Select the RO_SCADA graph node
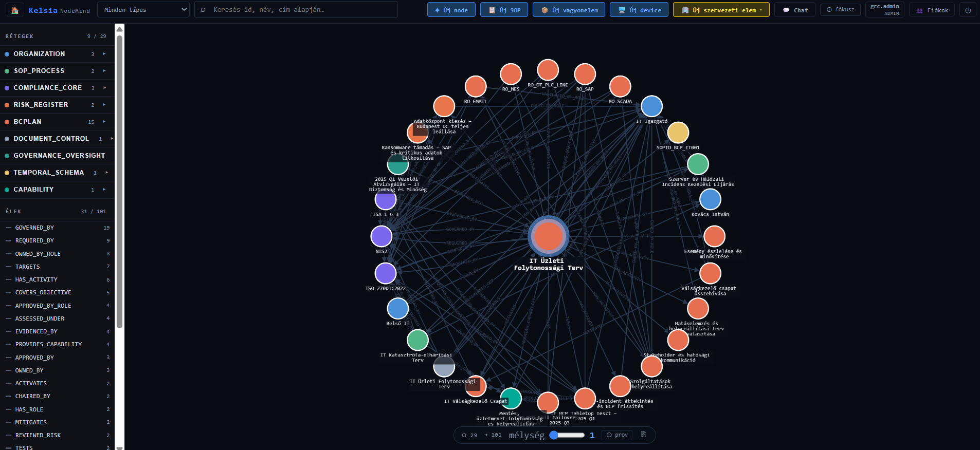980x450 pixels. [x=620, y=86]
